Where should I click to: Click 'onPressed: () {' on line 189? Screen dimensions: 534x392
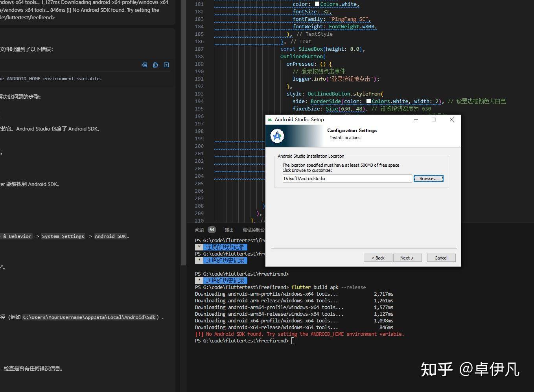(309, 64)
